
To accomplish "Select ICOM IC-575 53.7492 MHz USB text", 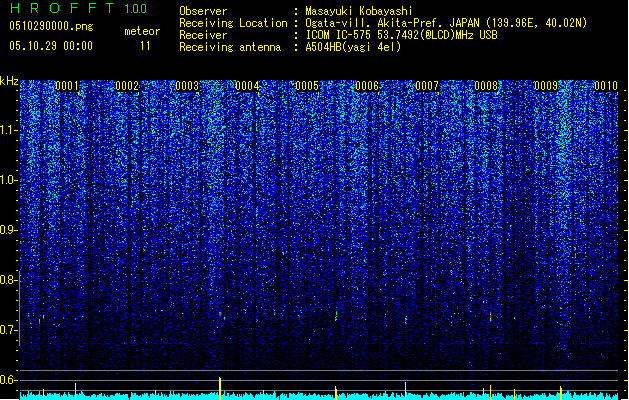I will click(402, 35).
